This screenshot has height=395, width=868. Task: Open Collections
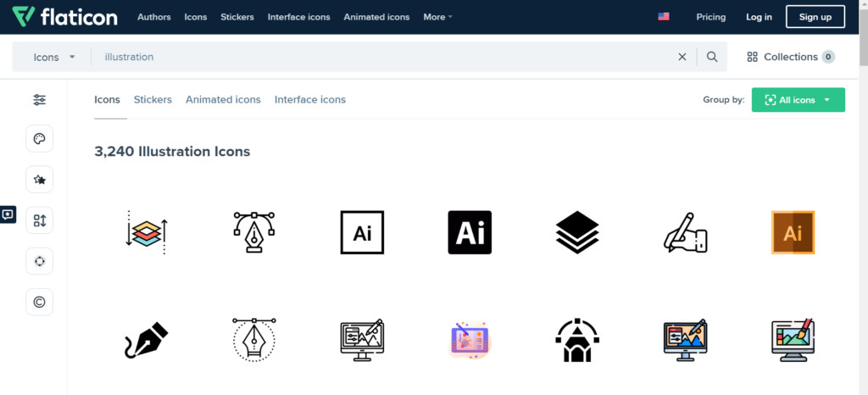click(x=791, y=57)
